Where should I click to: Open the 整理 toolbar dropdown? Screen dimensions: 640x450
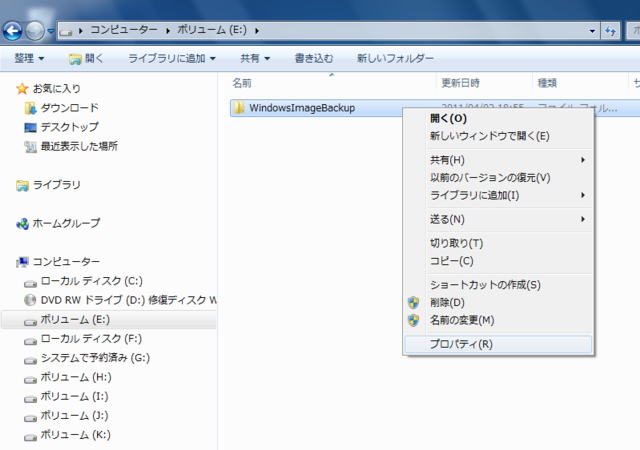29,58
